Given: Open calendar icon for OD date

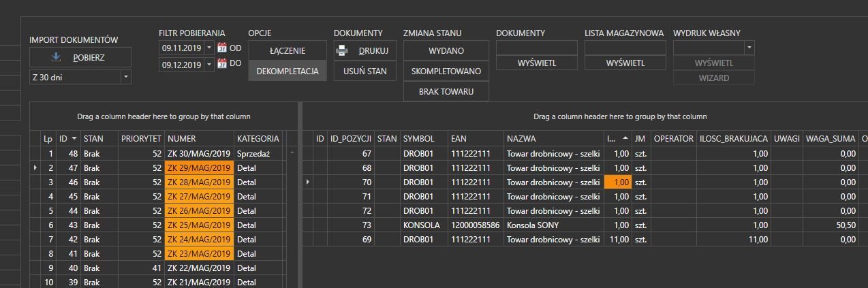Looking at the screenshot, I should click(221, 48).
